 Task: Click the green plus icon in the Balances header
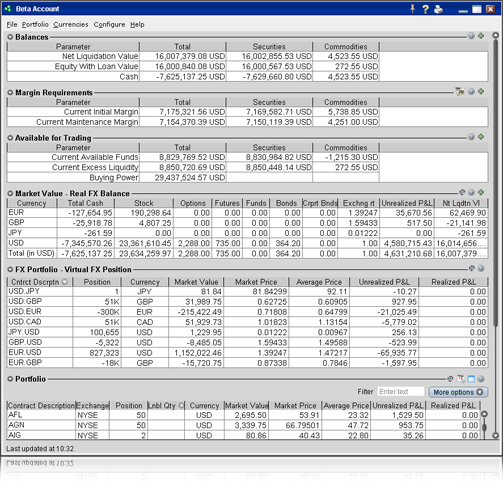coord(481,36)
